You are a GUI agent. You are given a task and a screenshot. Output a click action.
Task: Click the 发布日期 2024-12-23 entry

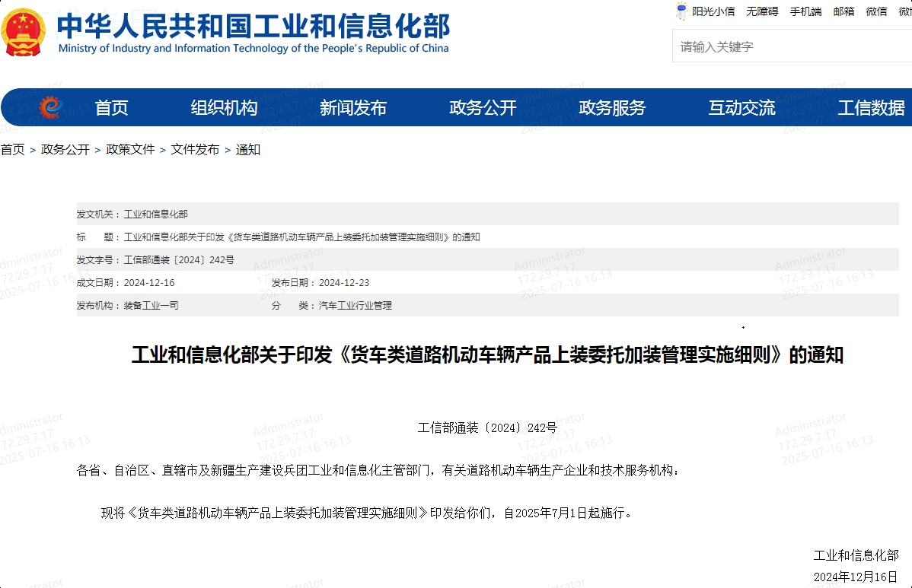tap(320, 283)
